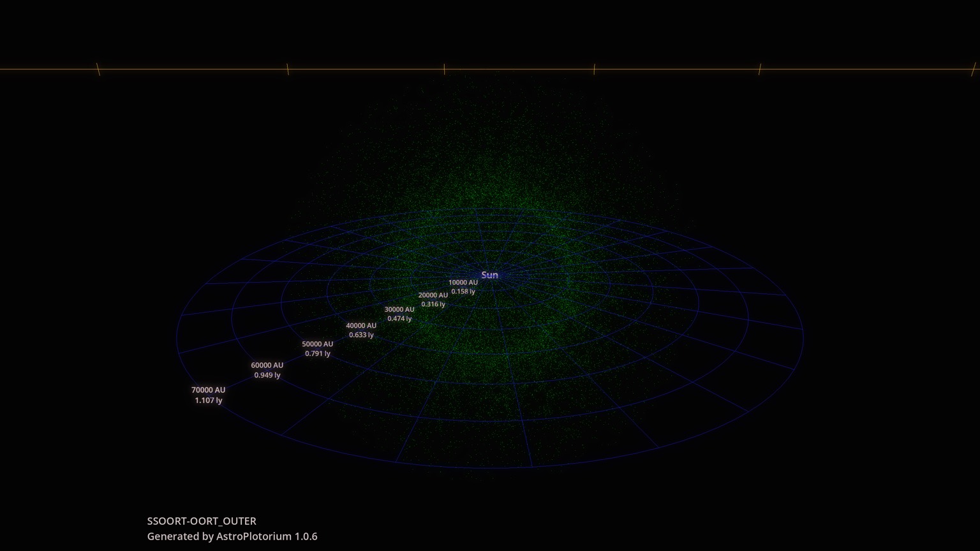This screenshot has width=980, height=551.
Task: Click the 1.107 ly distance value
Action: tap(209, 400)
